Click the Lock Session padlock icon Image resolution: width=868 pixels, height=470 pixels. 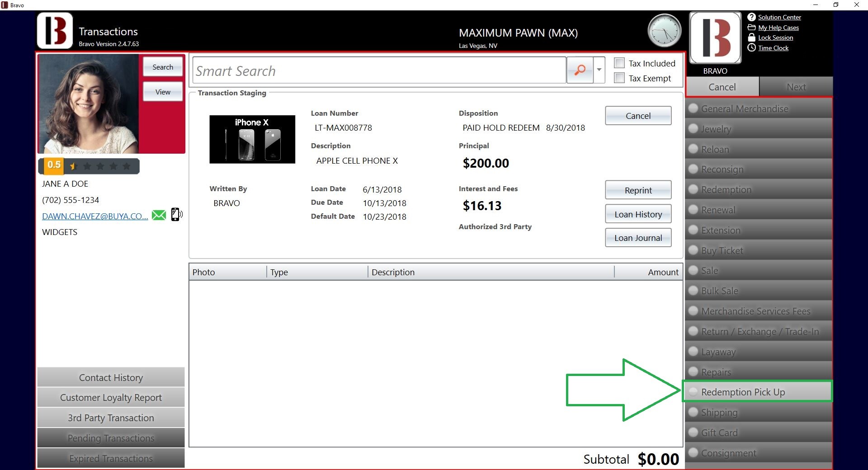(x=751, y=38)
